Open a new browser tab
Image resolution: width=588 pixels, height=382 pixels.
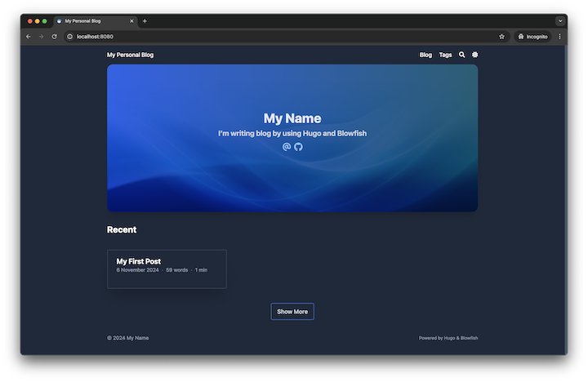145,20
